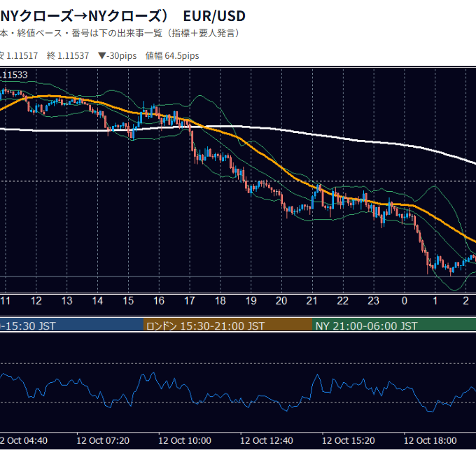Click hour label 23 on time axis
The width and height of the screenshot is (476, 469).
click(373, 301)
